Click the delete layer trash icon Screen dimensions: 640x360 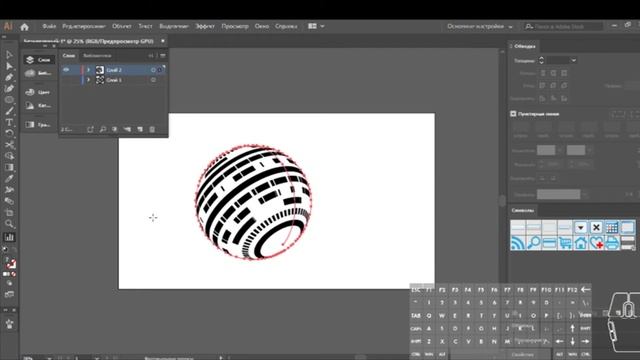pyautogui.click(x=152, y=129)
